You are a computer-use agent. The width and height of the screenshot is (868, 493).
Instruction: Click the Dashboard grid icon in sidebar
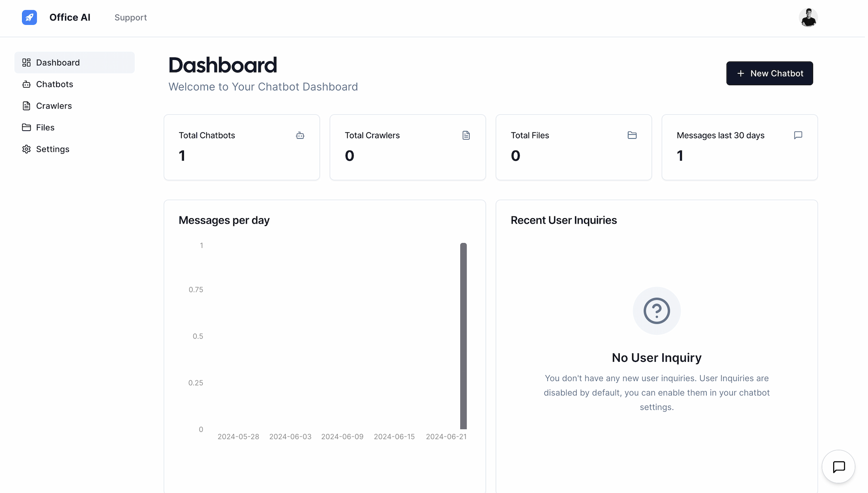(26, 62)
